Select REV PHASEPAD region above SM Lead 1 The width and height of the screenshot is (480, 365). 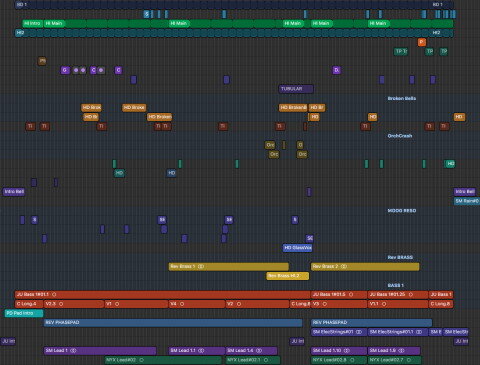coord(173,323)
